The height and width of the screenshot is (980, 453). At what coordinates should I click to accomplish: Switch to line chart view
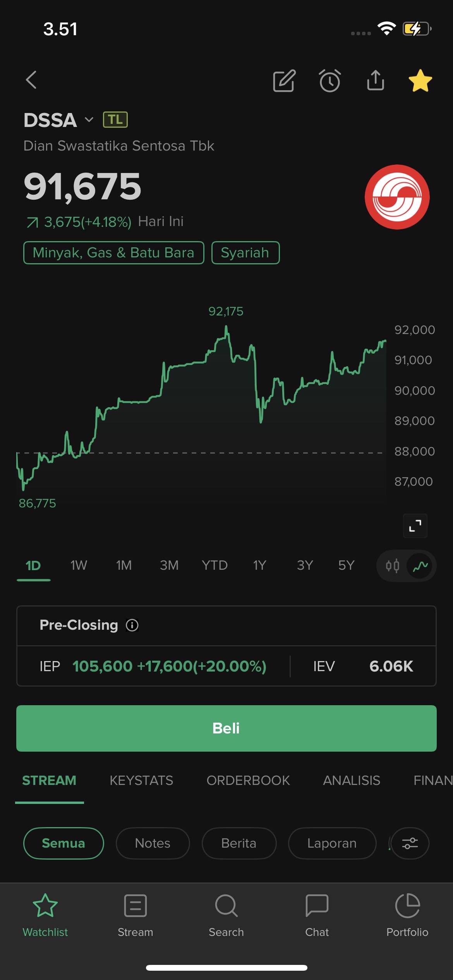click(x=420, y=566)
